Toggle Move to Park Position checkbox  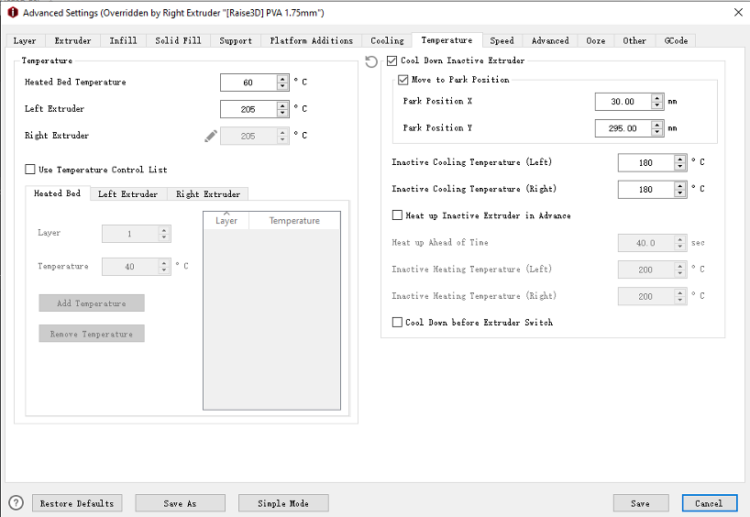403,80
